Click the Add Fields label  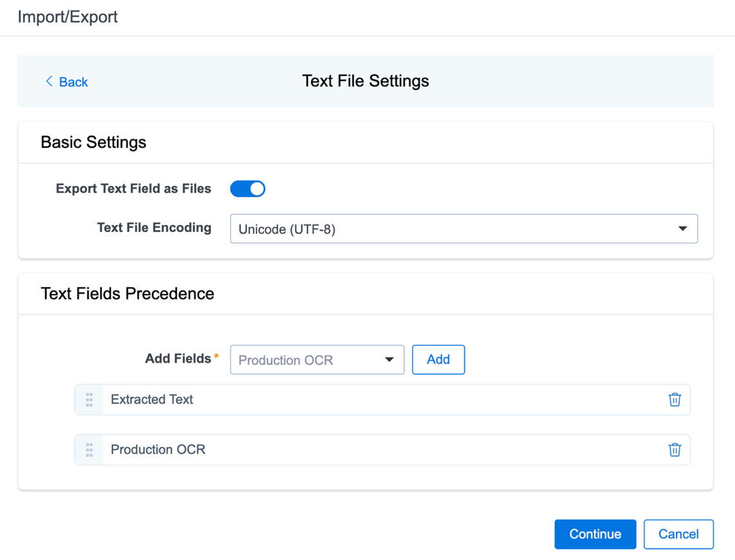click(178, 359)
